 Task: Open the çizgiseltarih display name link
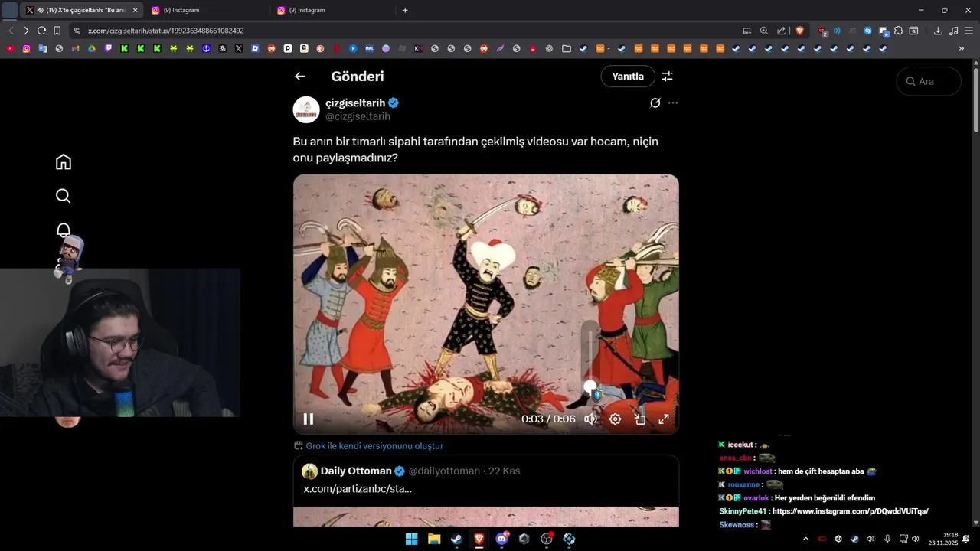[x=355, y=103]
